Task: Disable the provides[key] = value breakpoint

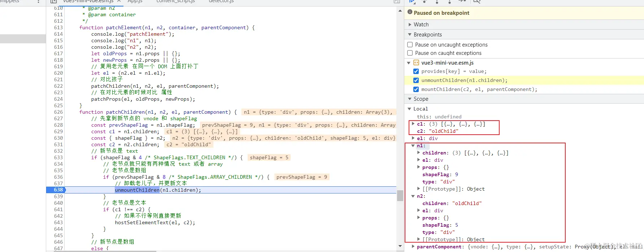Action: [x=416, y=71]
